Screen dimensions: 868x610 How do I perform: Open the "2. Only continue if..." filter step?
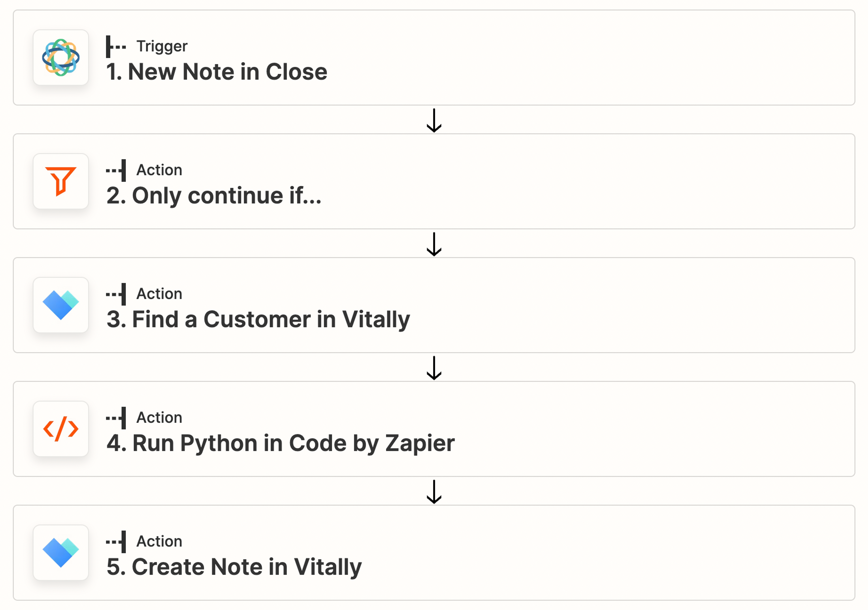click(x=214, y=196)
